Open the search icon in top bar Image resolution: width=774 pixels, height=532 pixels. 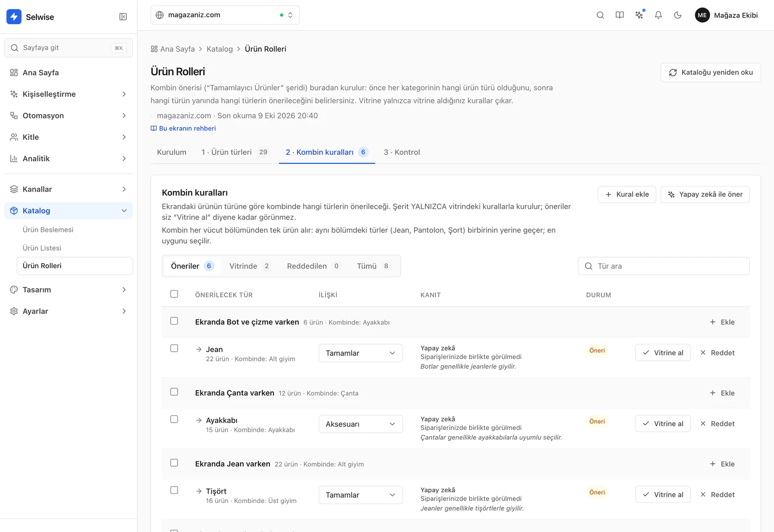tap(600, 15)
